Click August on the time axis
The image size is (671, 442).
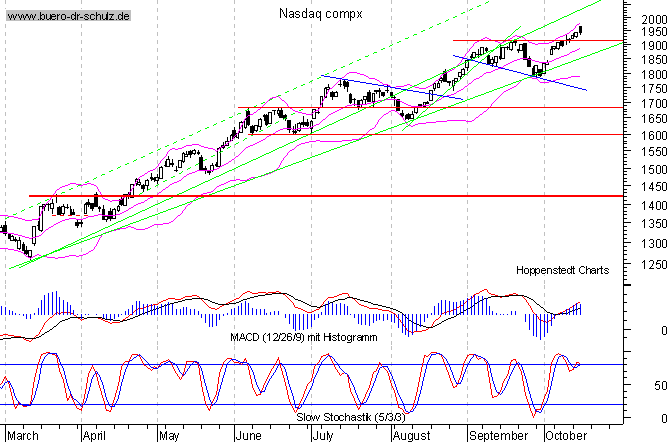click(x=411, y=436)
